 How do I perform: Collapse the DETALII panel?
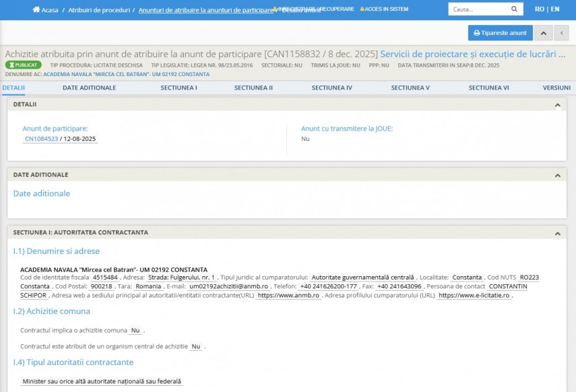coord(557,105)
